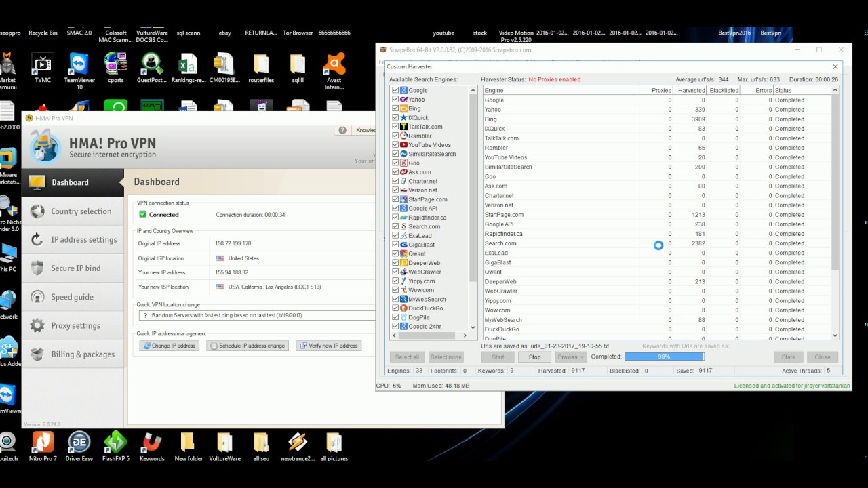Click the HMA help question mark icon

click(342, 130)
